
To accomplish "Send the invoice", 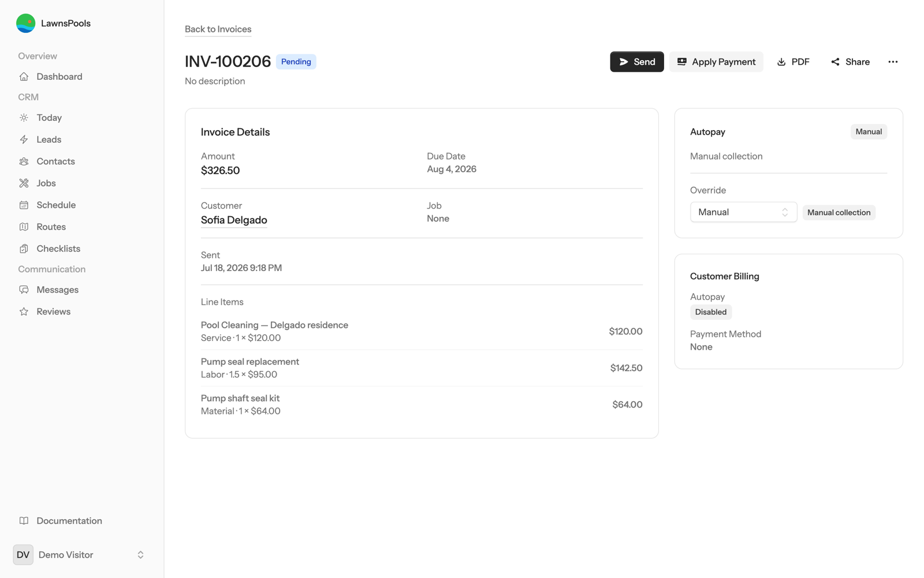I will pyautogui.click(x=637, y=62).
